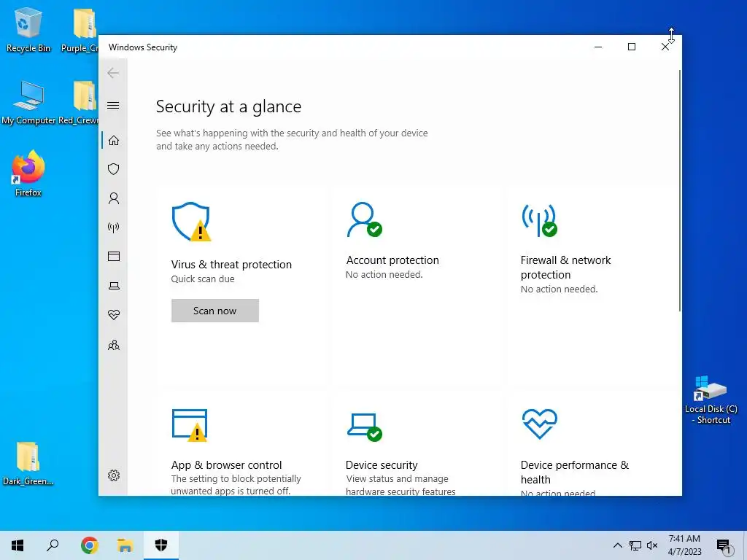
Task: Open File Explorer from the taskbar
Action: click(x=125, y=545)
